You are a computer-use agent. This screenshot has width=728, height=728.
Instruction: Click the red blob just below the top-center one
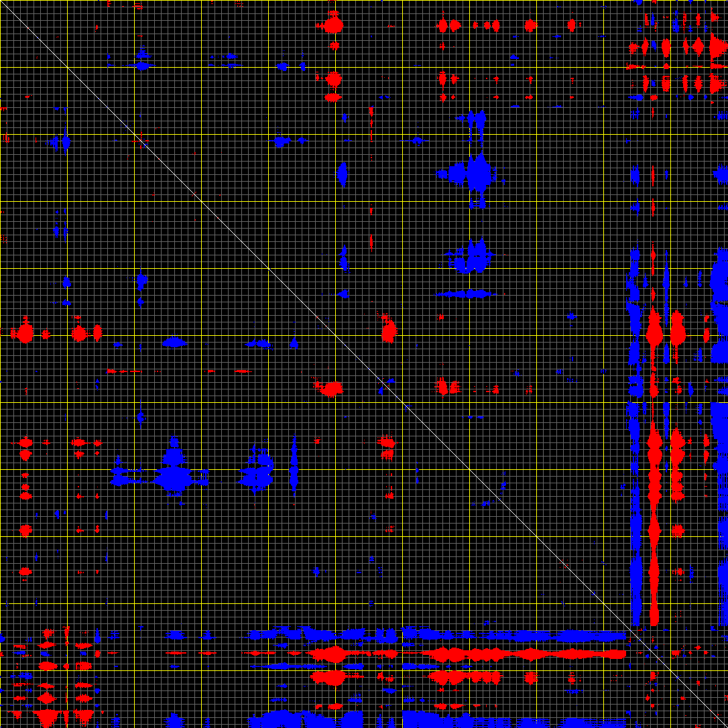pos(333,79)
